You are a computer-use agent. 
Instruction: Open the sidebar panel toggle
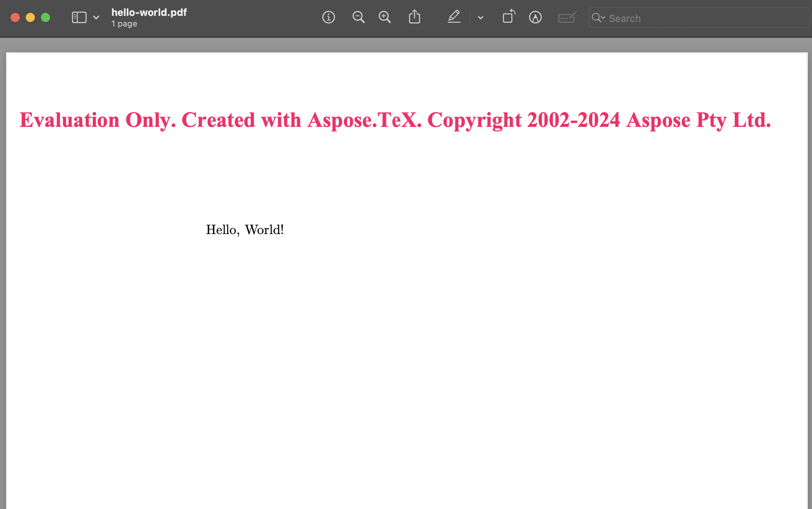click(78, 17)
